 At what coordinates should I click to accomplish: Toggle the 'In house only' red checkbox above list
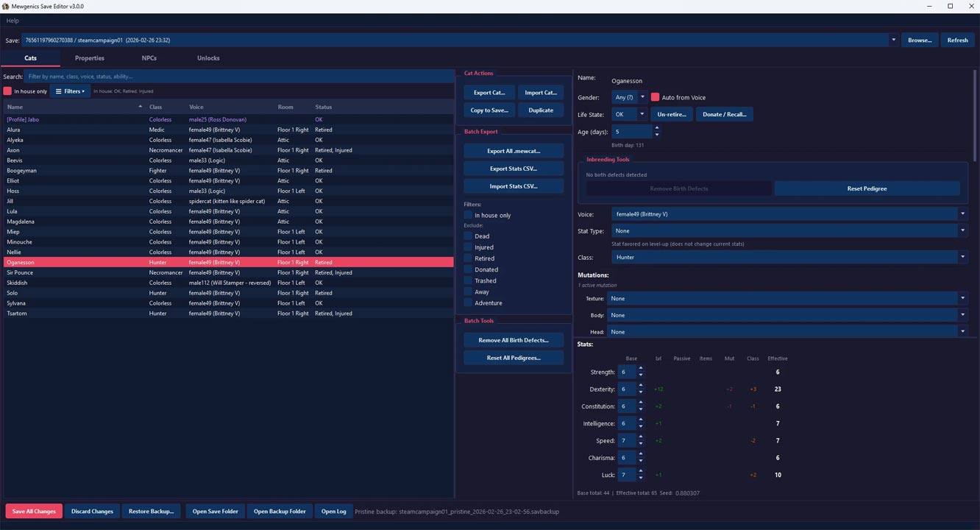point(8,91)
